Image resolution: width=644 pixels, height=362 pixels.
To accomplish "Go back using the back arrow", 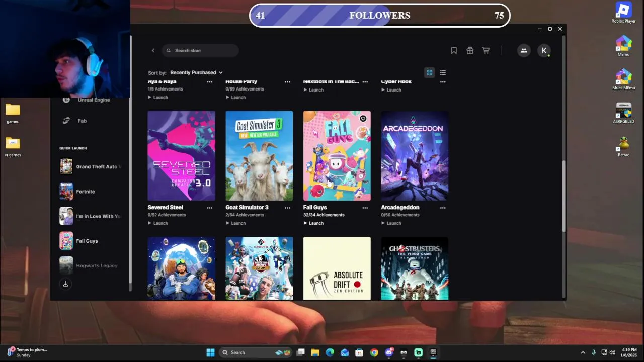I will [x=153, y=50].
